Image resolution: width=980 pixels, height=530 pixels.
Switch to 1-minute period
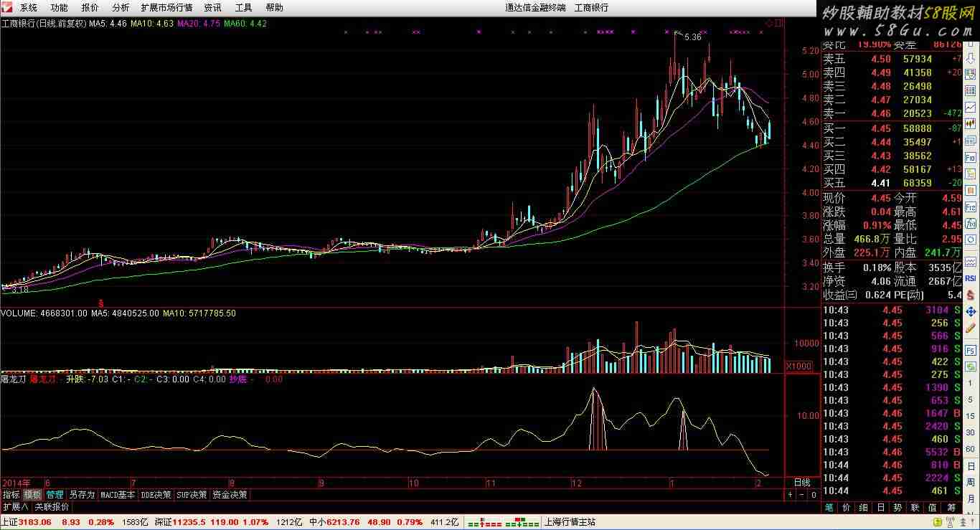click(971, 383)
